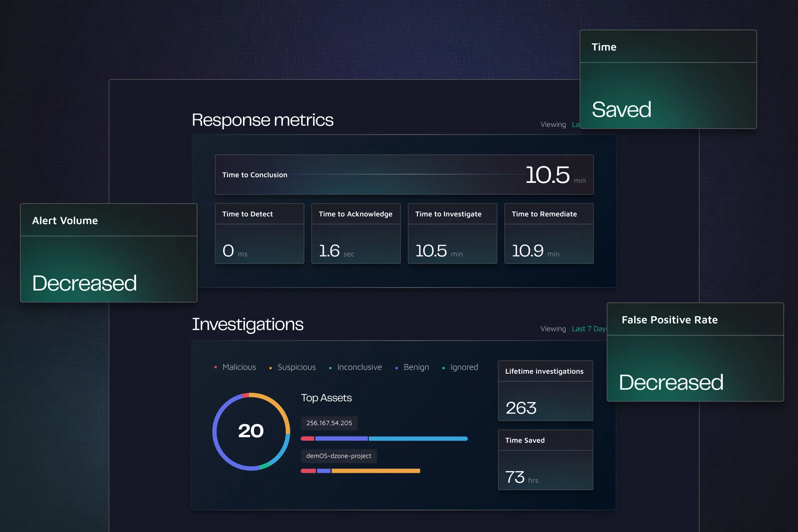
Task: Open the False Positive Rate Decreased card
Action: [695, 352]
